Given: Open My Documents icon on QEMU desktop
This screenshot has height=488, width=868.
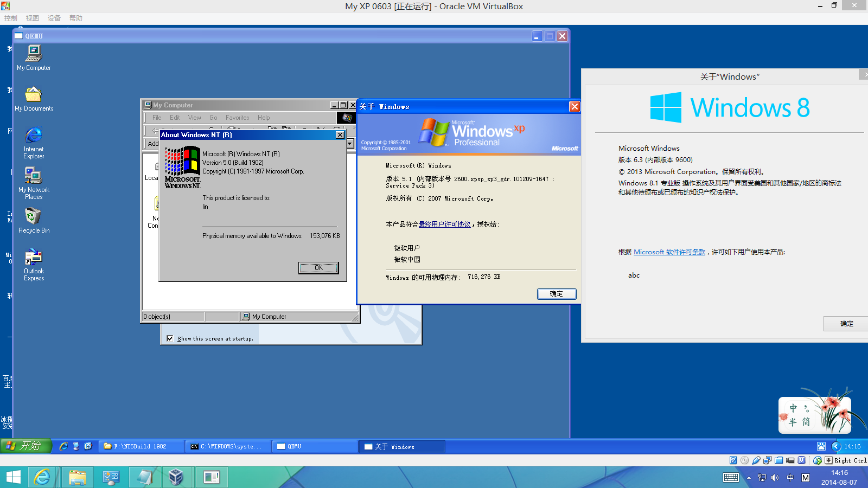Looking at the screenshot, I should click(x=34, y=99).
